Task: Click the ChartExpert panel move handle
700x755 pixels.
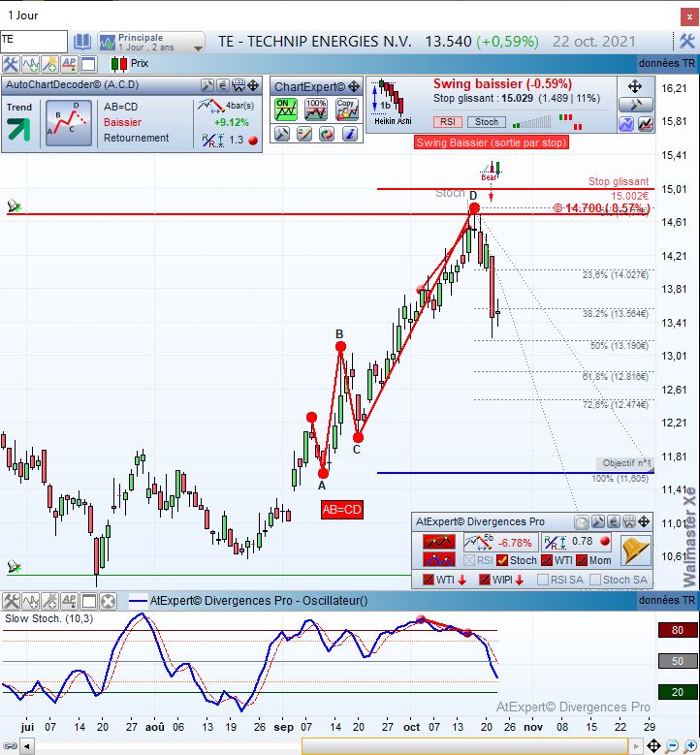Action: 354,86
